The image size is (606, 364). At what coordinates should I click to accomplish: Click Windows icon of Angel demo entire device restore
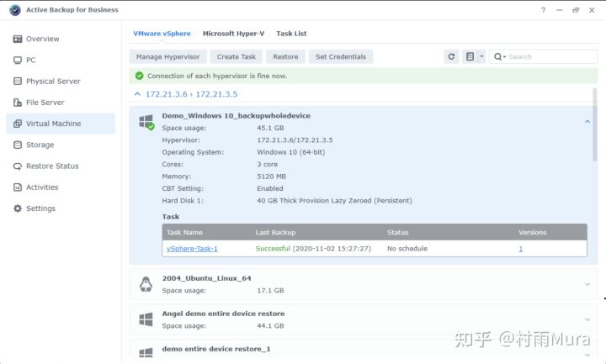(146, 319)
